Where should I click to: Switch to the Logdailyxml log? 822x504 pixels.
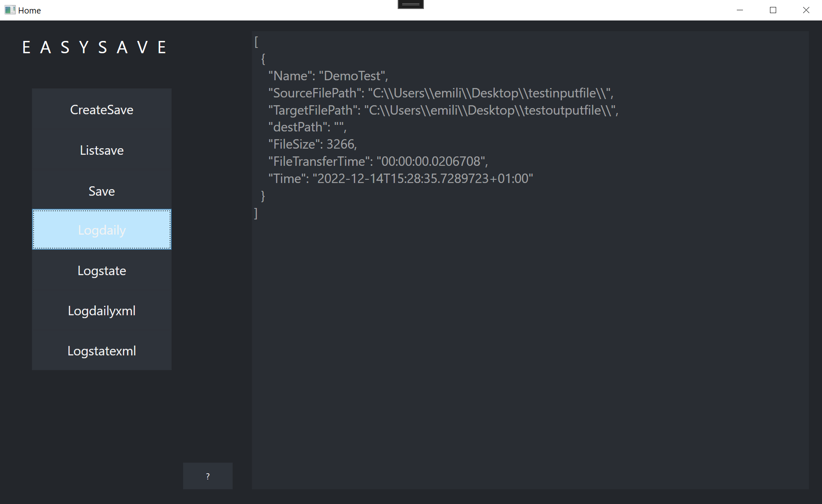pos(101,310)
